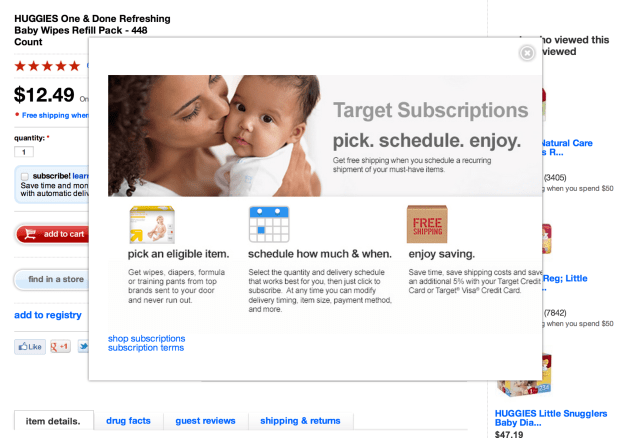Click the Facebook Like button
The image size is (640, 438).
click(30, 347)
